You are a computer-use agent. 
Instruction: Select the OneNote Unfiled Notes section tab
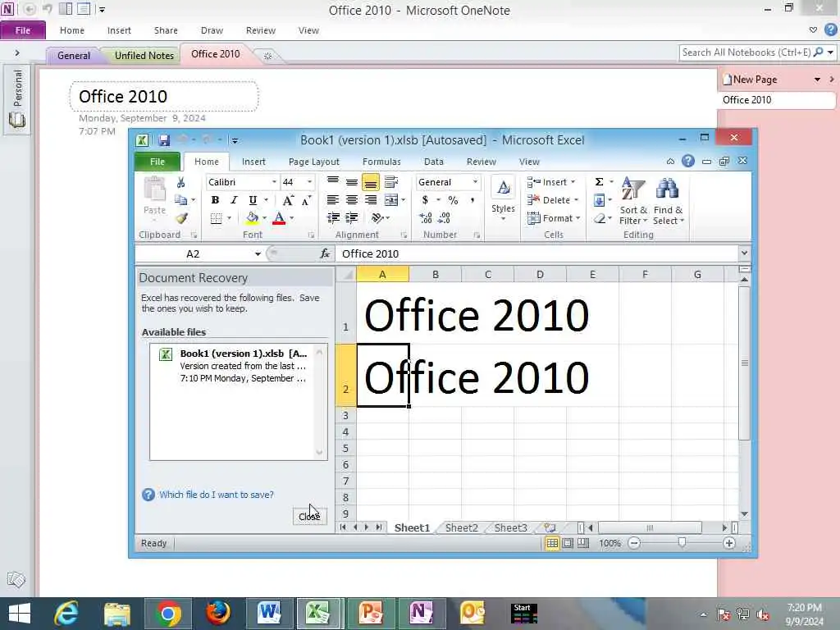(144, 56)
